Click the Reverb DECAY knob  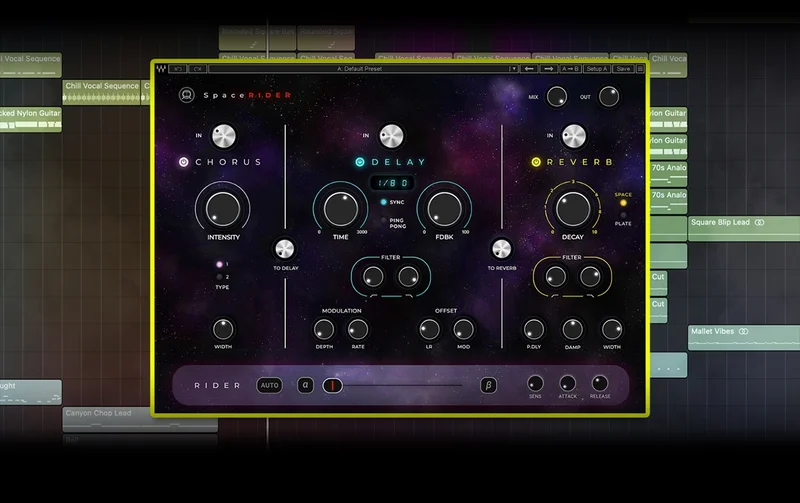(x=573, y=209)
